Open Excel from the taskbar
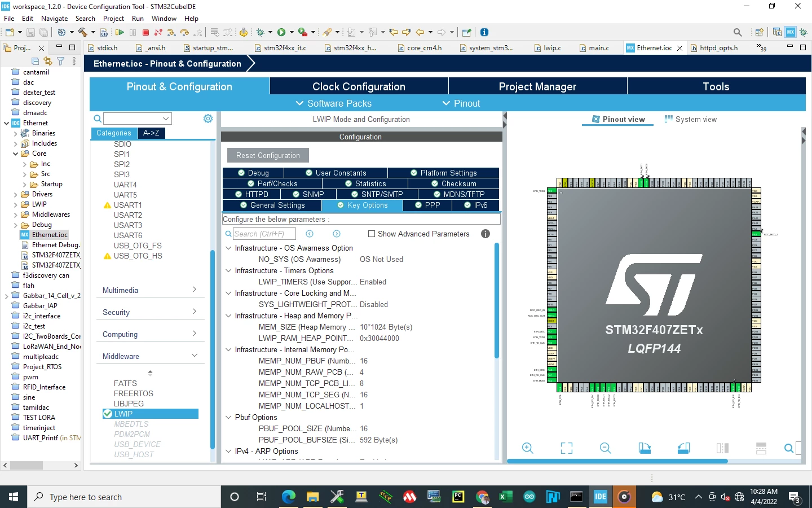 tap(505, 497)
